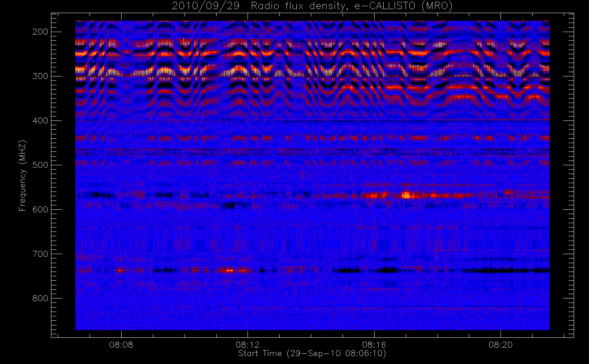Click the 08:16 time tick label
The image size is (589, 364).
(374, 345)
